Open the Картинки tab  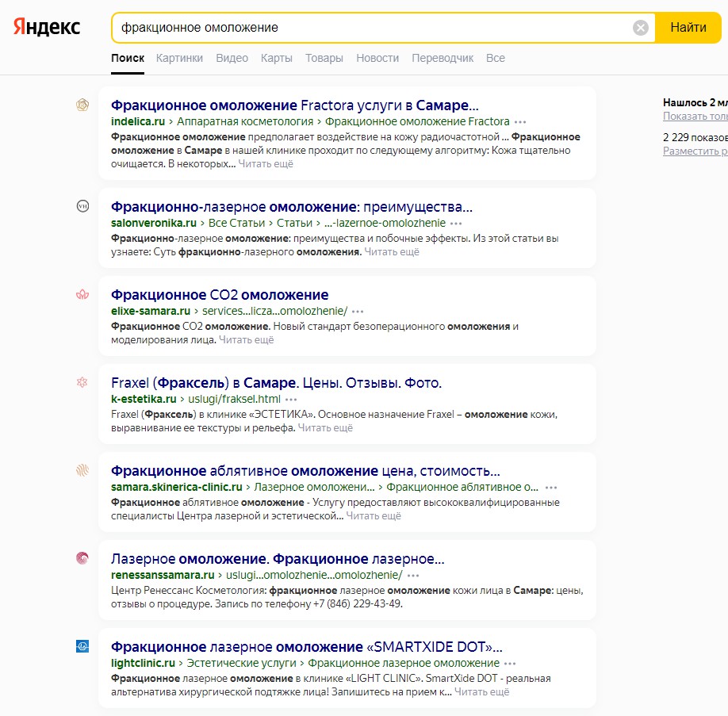coord(179,58)
